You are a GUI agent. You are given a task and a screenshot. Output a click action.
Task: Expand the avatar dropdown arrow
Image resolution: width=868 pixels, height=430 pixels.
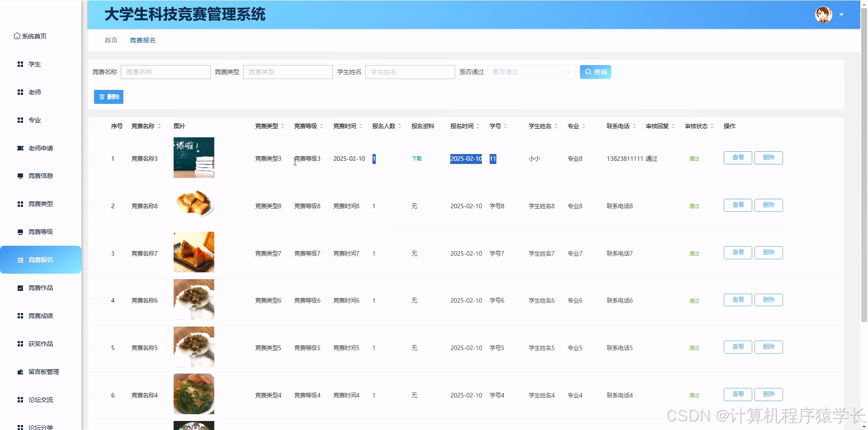tap(842, 14)
